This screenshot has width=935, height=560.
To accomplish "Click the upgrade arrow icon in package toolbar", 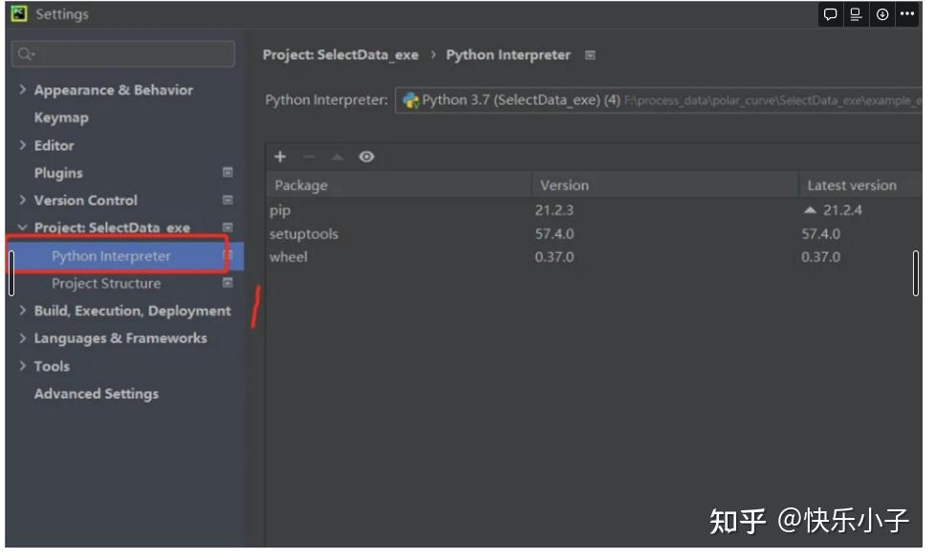I will (x=337, y=157).
